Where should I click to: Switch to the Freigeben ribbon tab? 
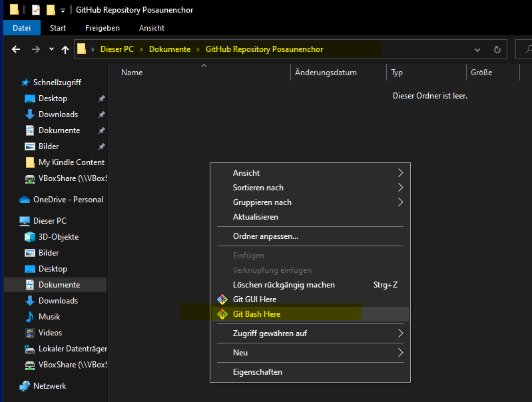click(x=103, y=28)
